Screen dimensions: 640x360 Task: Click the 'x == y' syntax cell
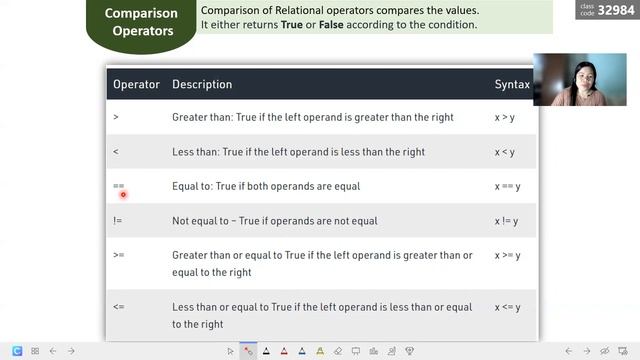[507, 187]
